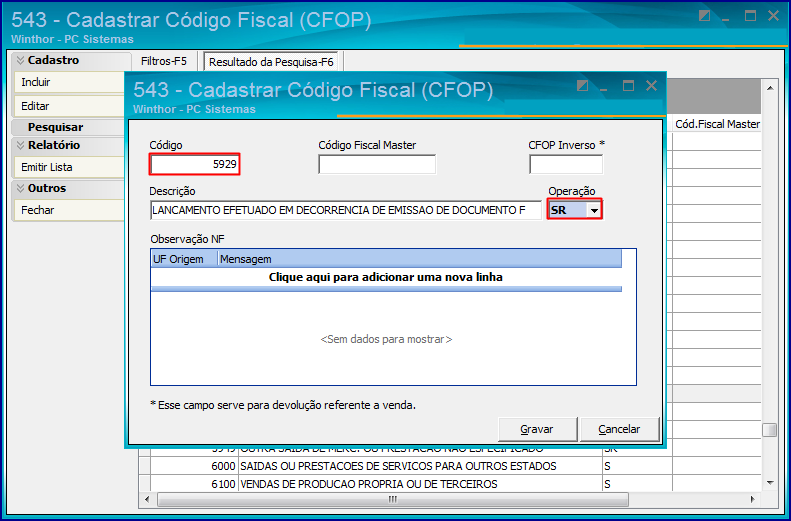Collapse the Outros section chevron
The image size is (791, 521).
click(x=20, y=188)
